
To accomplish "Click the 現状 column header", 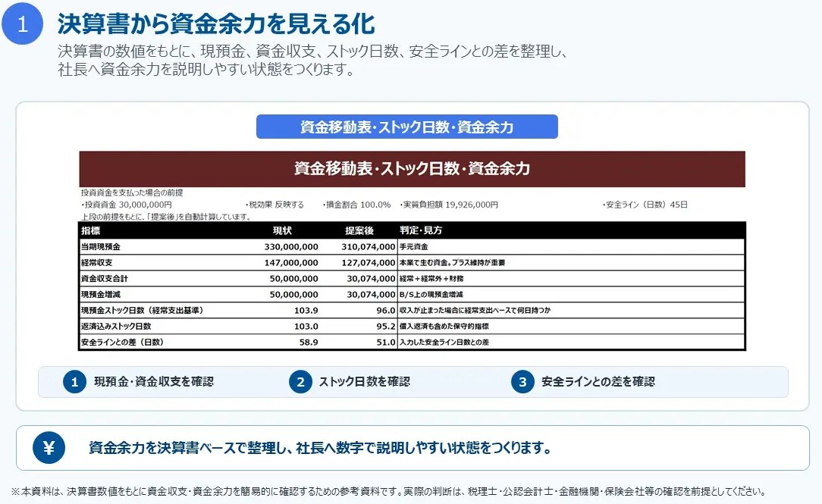I will tap(282, 230).
